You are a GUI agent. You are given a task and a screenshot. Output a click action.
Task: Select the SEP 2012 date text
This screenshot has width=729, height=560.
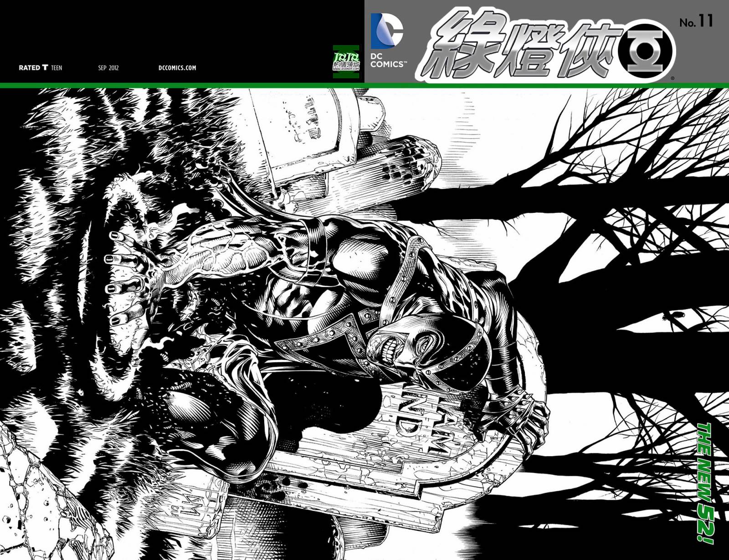click(108, 68)
